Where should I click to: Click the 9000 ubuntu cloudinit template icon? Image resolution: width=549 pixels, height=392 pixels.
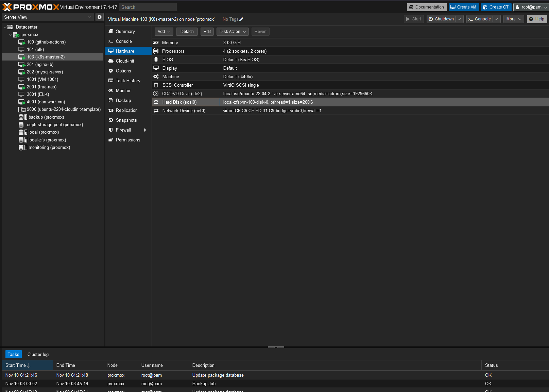coord(22,109)
